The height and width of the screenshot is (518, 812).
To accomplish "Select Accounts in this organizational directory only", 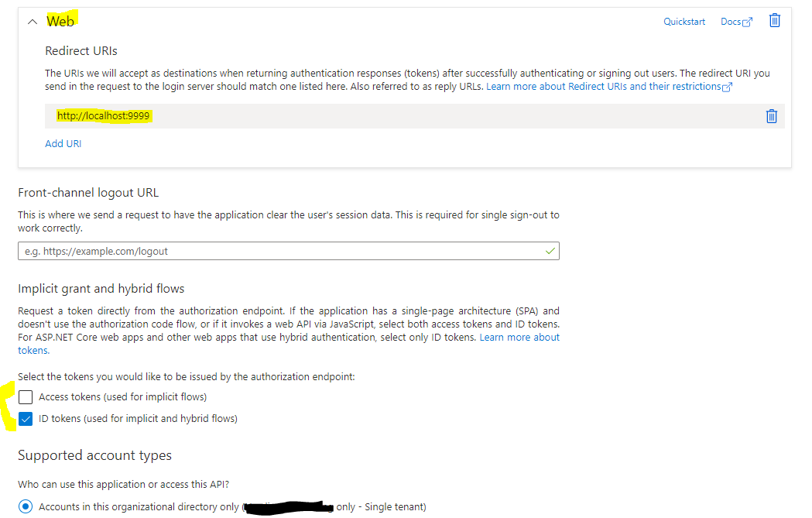I will tap(26, 506).
